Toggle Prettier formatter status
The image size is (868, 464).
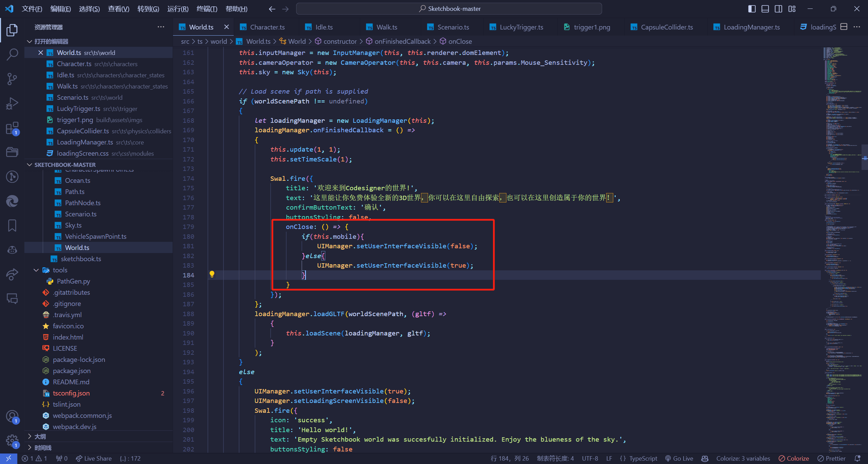point(831,459)
